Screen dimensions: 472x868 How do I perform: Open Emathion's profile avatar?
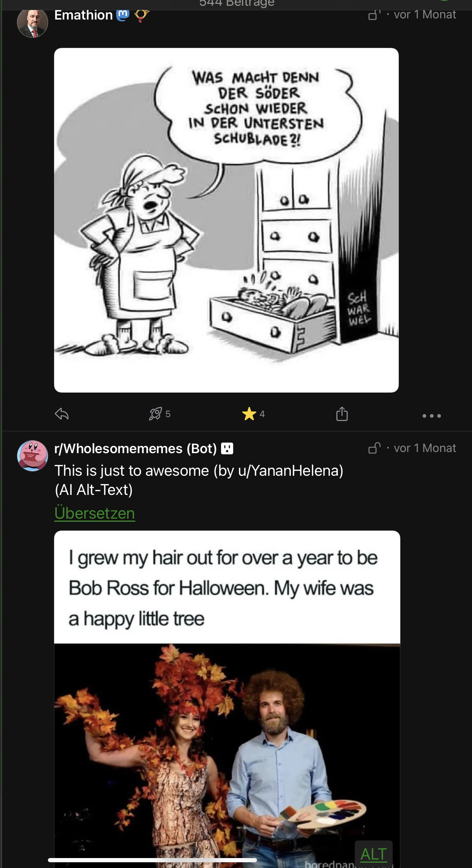click(33, 23)
